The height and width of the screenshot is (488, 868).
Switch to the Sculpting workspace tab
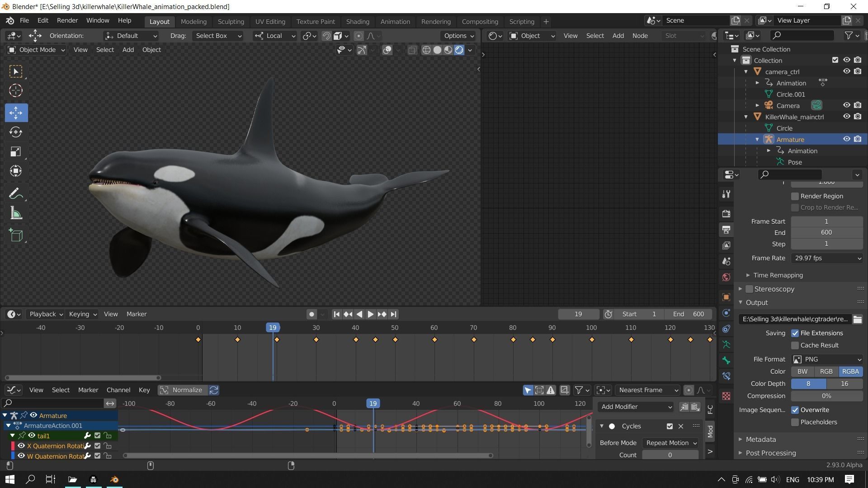(x=231, y=21)
